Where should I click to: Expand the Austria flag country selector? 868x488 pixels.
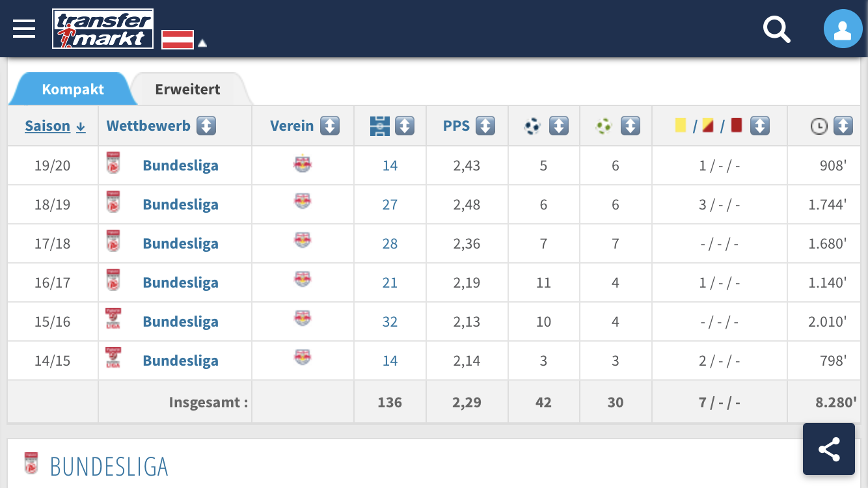[x=184, y=40]
